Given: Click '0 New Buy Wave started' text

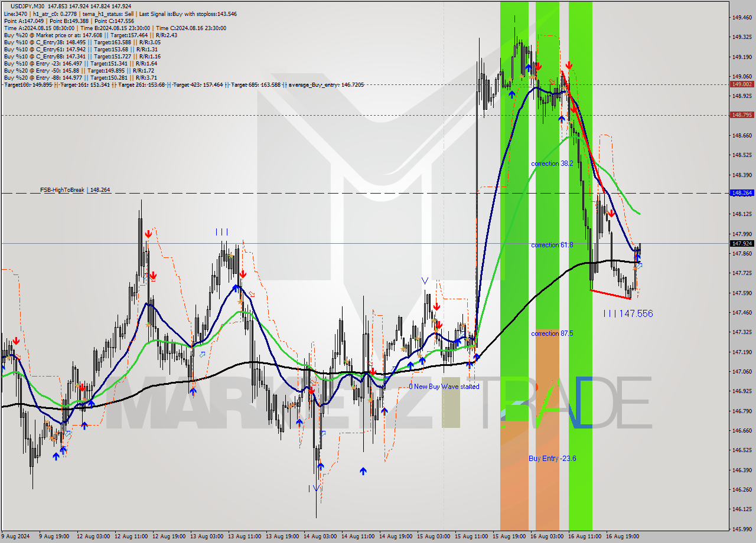Looking at the screenshot, I should click(x=444, y=387).
